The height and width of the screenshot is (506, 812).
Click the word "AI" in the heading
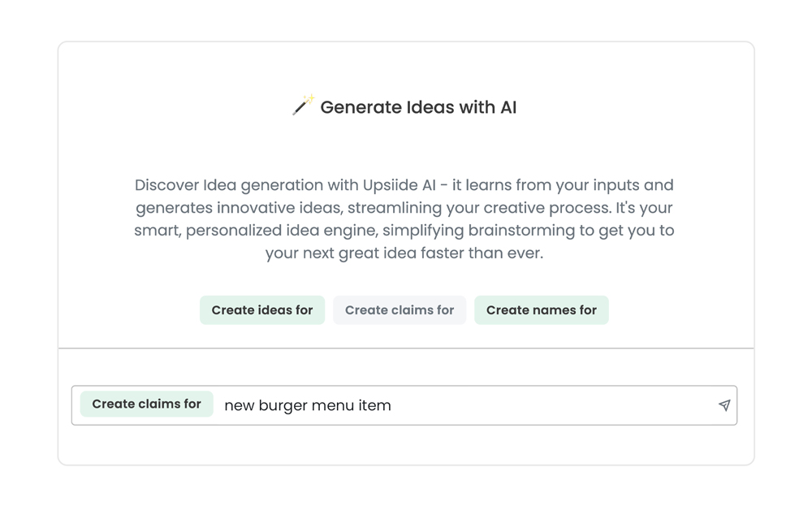(508, 107)
